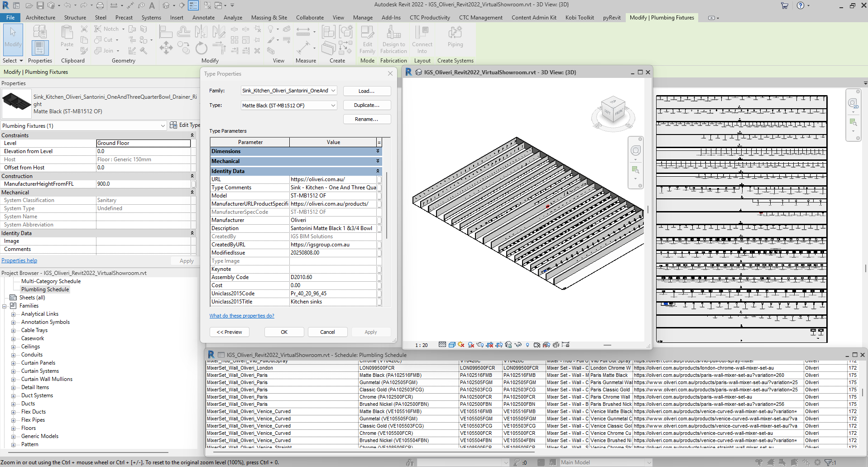Toggle Reveal Hidden Elements lightbulb icon

[x=528, y=345]
